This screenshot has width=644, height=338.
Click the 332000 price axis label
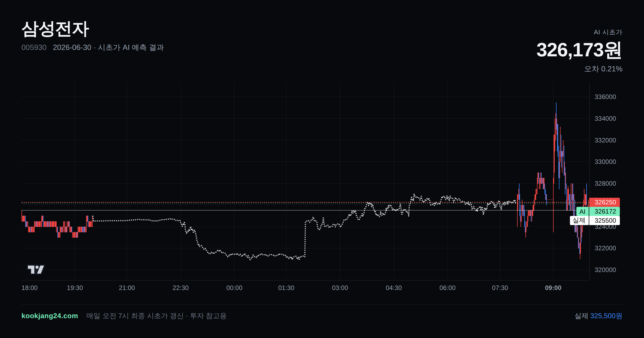pyautogui.click(x=605, y=140)
